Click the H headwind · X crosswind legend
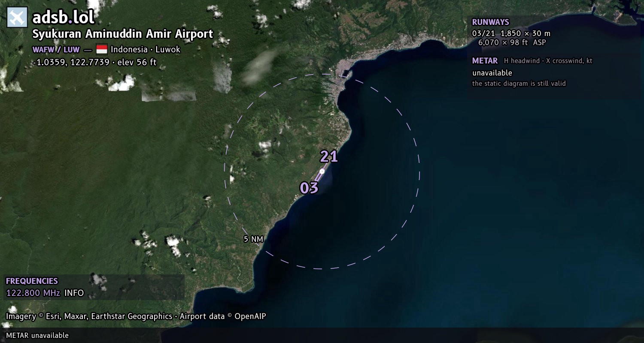The height and width of the screenshot is (343, 644). click(x=548, y=61)
